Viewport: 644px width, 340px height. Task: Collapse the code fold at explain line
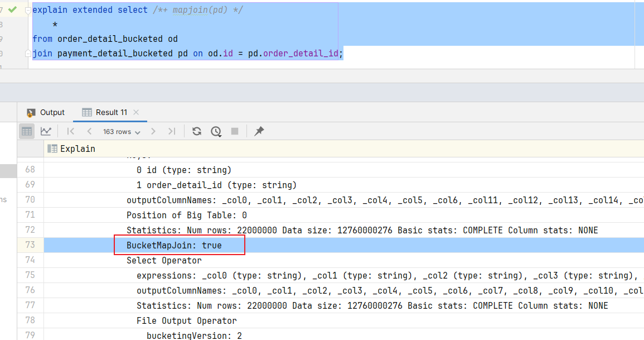click(x=28, y=10)
